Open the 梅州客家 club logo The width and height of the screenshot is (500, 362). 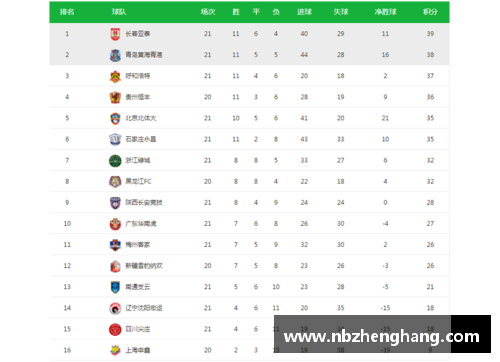click(115, 245)
